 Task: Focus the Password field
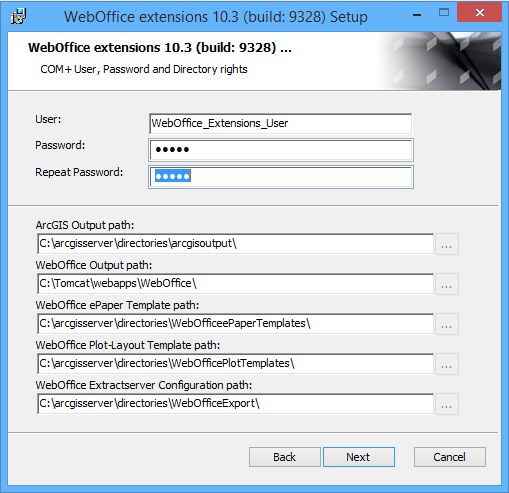click(x=281, y=150)
